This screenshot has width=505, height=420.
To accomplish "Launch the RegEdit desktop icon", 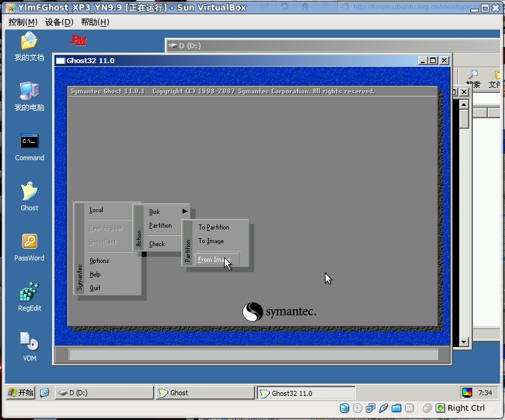I will (x=29, y=297).
